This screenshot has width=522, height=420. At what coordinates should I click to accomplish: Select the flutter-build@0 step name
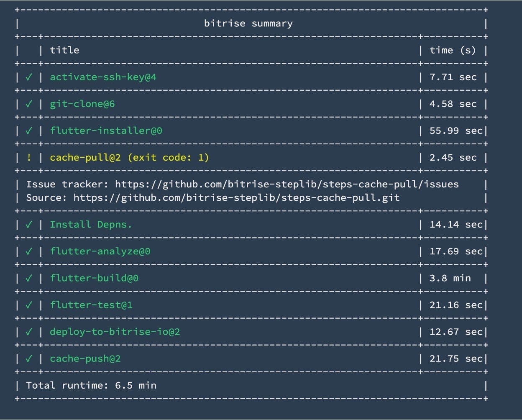coord(94,278)
